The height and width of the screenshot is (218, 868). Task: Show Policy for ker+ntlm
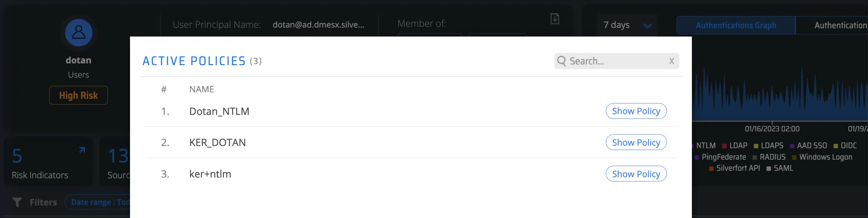(x=636, y=174)
